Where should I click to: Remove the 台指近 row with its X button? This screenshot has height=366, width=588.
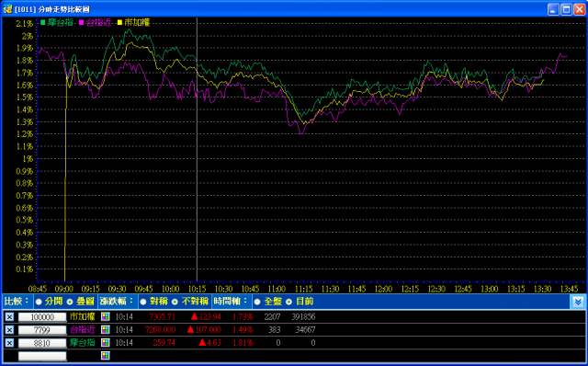click(x=9, y=330)
